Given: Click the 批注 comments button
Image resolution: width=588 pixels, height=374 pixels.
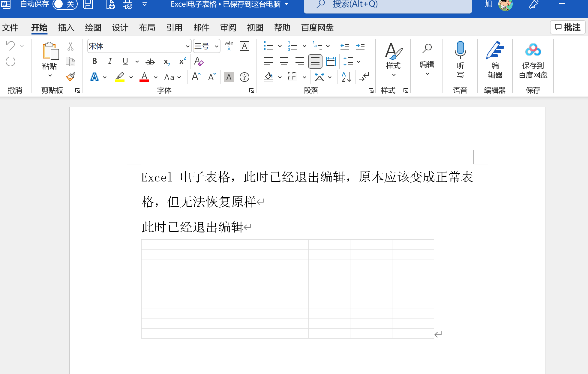Looking at the screenshot, I should [567, 27].
